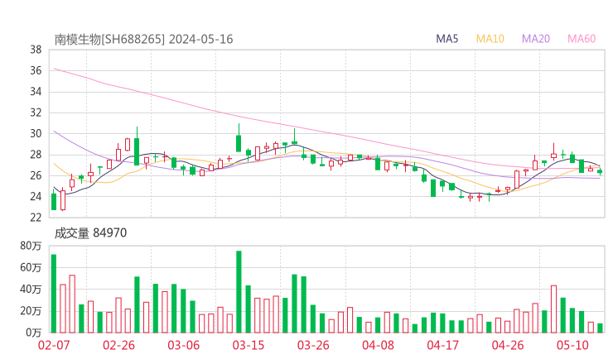Click the price axis value 32
Screen dimensions: 613x364
[x=36, y=113]
